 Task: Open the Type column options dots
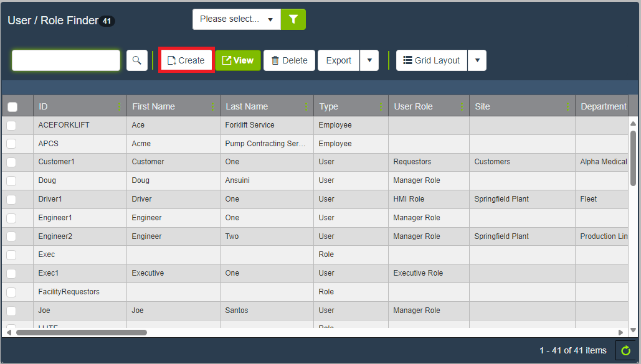pos(381,107)
